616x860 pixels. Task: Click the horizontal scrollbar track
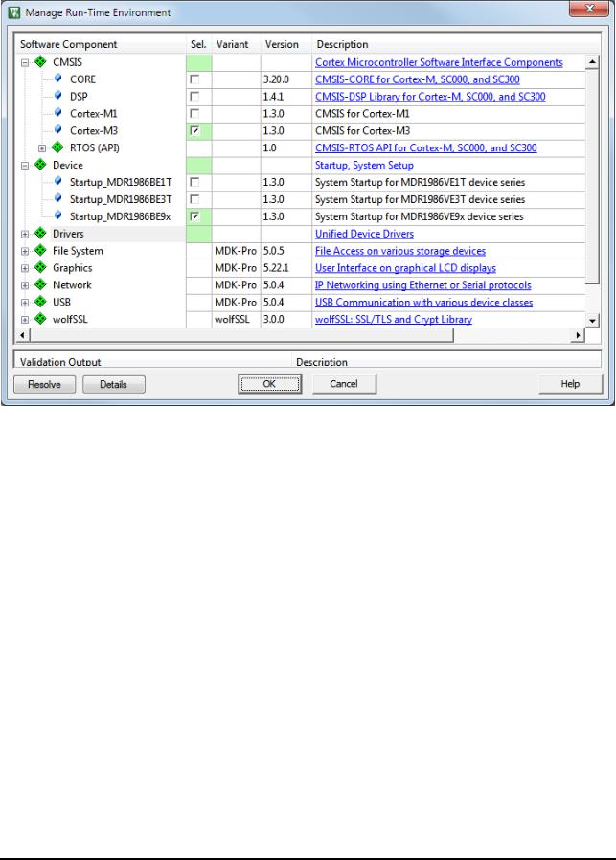pos(514,335)
